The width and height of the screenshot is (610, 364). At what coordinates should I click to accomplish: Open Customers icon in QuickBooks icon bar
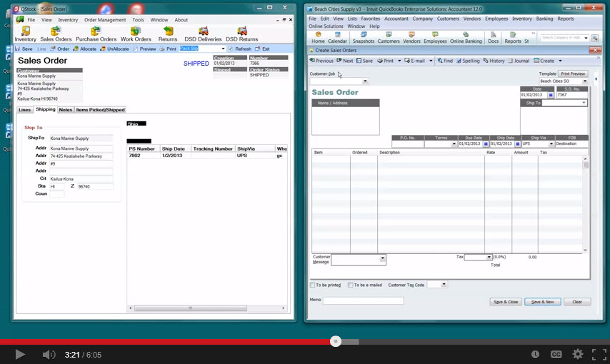click(x=389, y=38)
